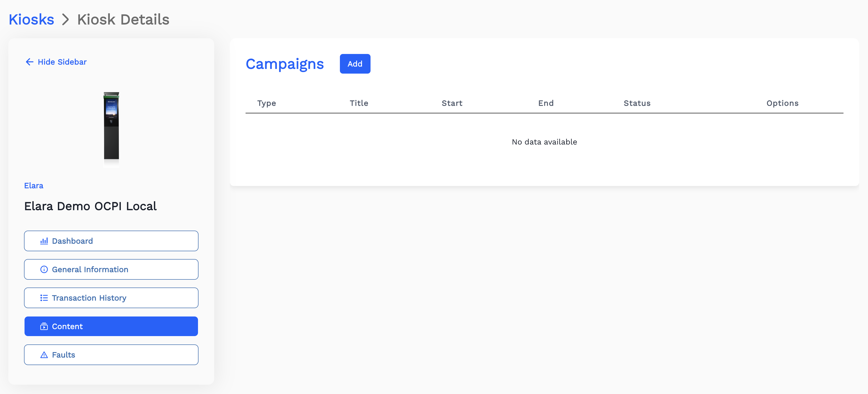Screen dimensions: 868x394
Task: Open the Faults section
Action: (111, 355)
